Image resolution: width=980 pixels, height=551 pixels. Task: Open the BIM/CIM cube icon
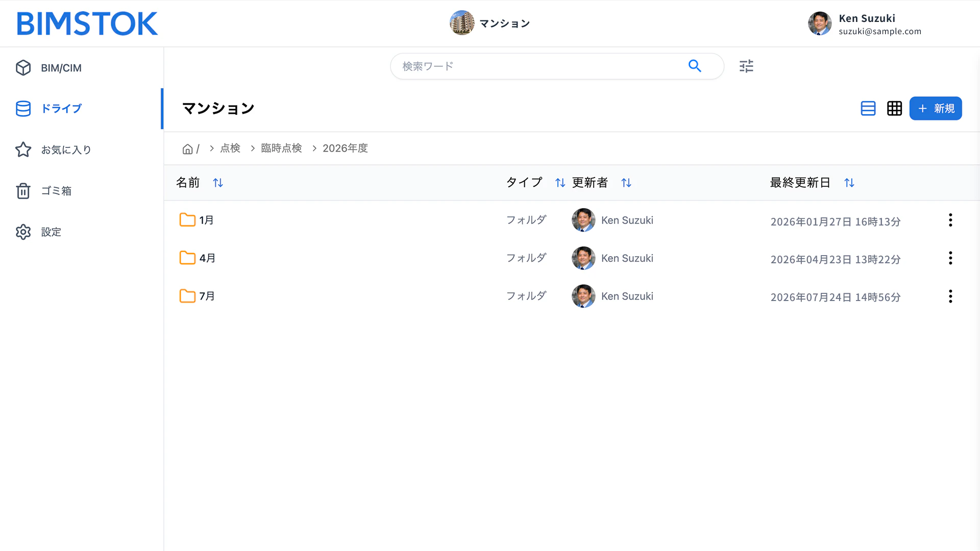pyautogui.click(x=23, y=68)
